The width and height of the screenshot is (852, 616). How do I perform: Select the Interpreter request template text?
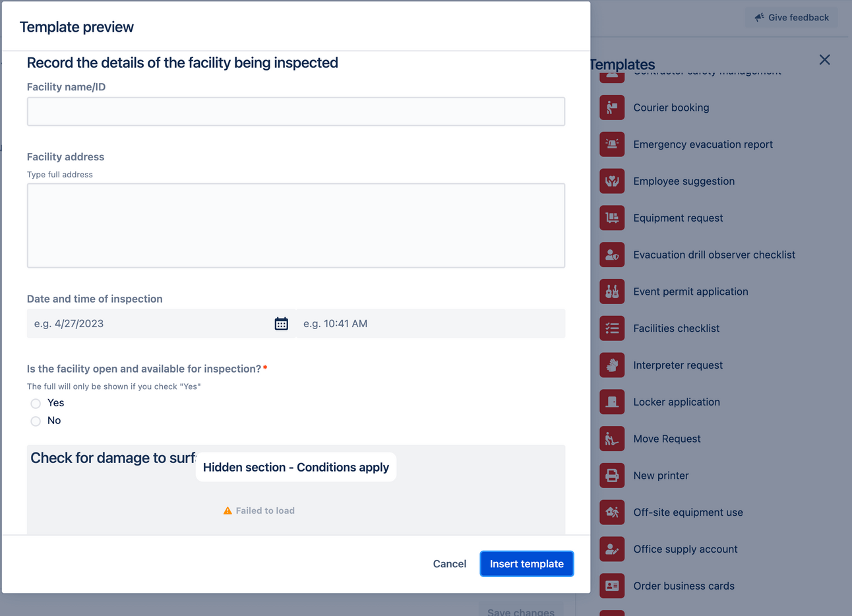678,365
